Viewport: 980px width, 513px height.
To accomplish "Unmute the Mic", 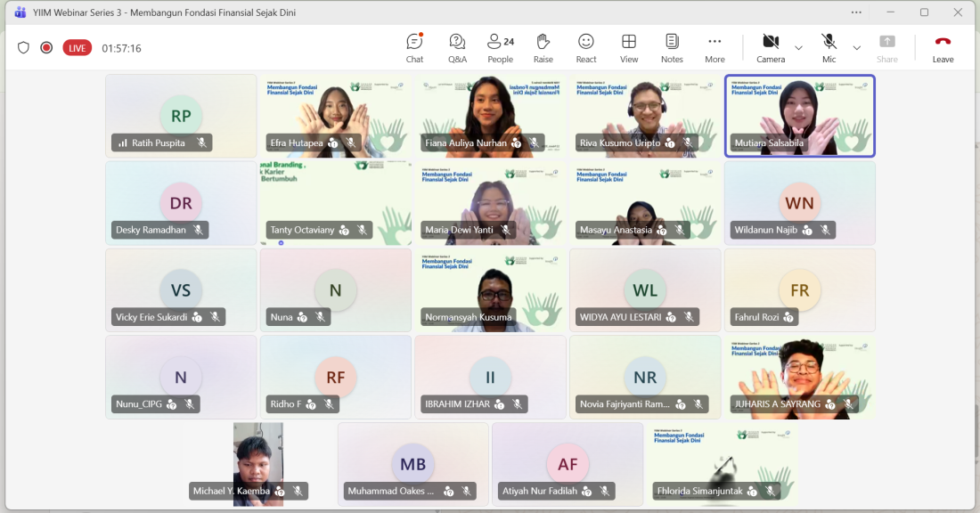I will tap(829, 48).
